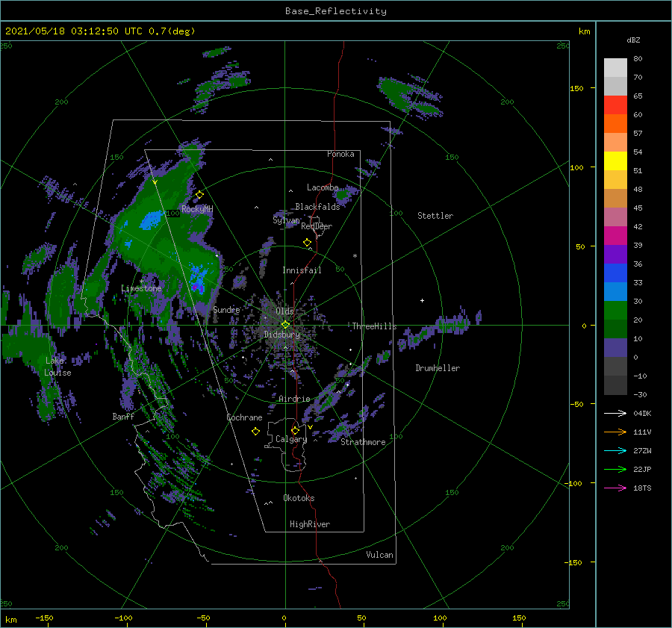Pick the light blue 30-33 dBZ swatch
The image size is (672, 628).
coord(615,291)
